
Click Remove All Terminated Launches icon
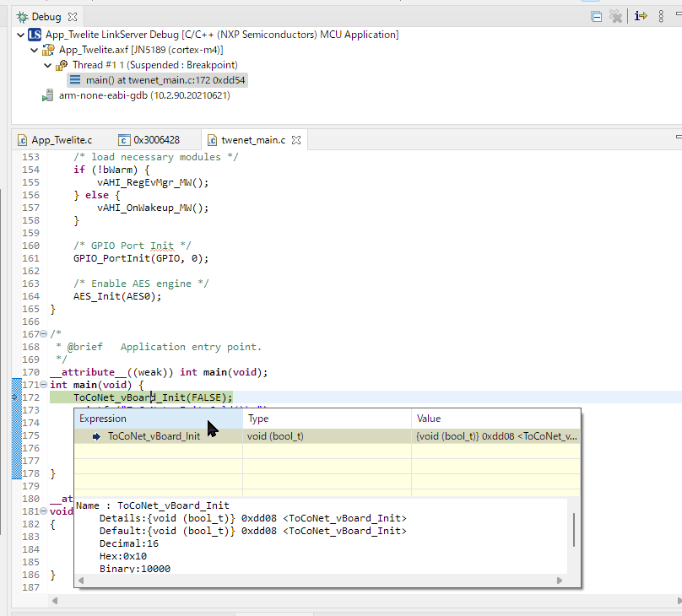coord(615,17)
